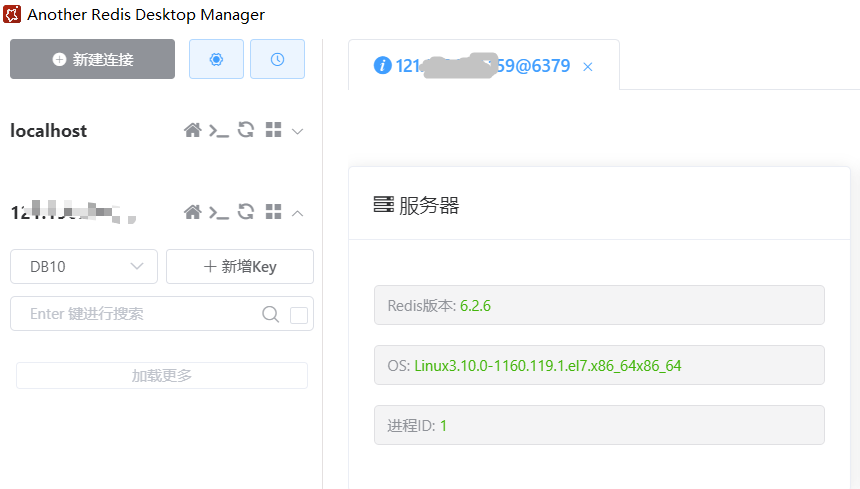Click the Another Redis Desktop Manager app icon
860x489 pixels.
point(12,14)
